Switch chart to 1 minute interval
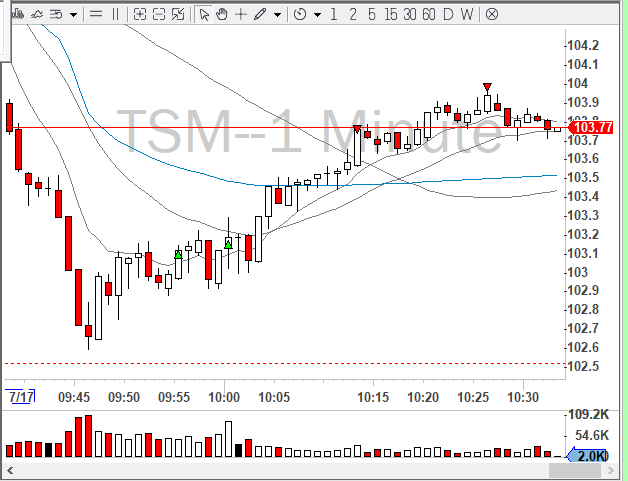628x481 pixels. [333, 15]
